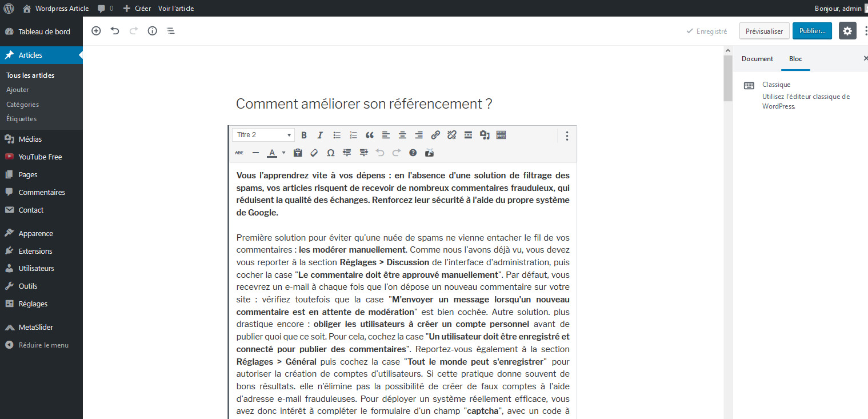Open the Articles menu
This screenshot has height=419, width=868.
41,55
